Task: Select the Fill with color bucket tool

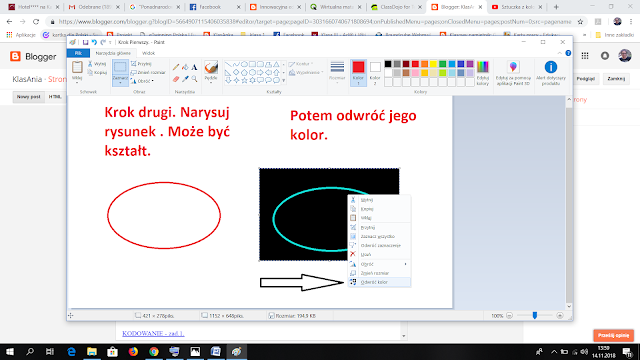Action: pyautogui.click(x=185, y=67)
